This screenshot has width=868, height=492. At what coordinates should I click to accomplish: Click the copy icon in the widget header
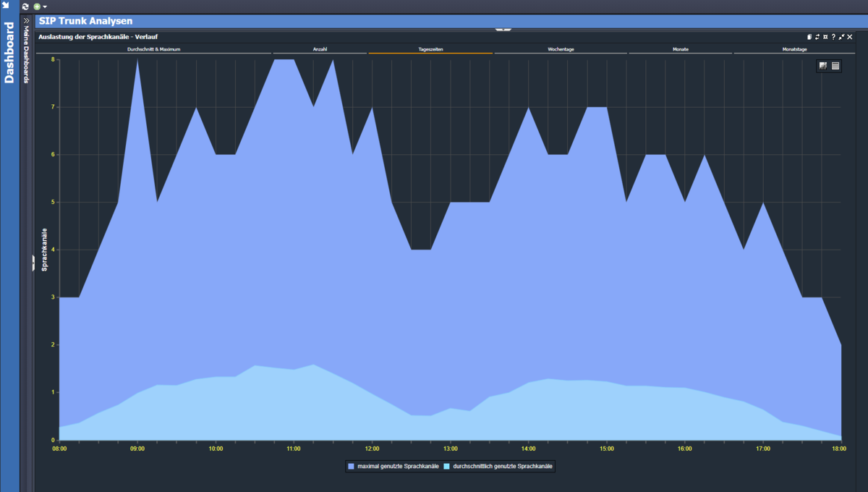809,37
